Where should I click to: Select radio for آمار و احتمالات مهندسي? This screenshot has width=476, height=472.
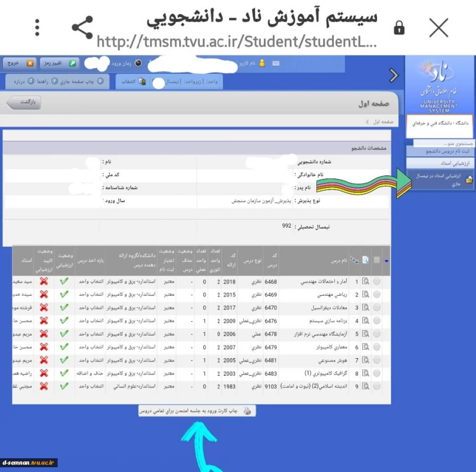pos(377,282)
